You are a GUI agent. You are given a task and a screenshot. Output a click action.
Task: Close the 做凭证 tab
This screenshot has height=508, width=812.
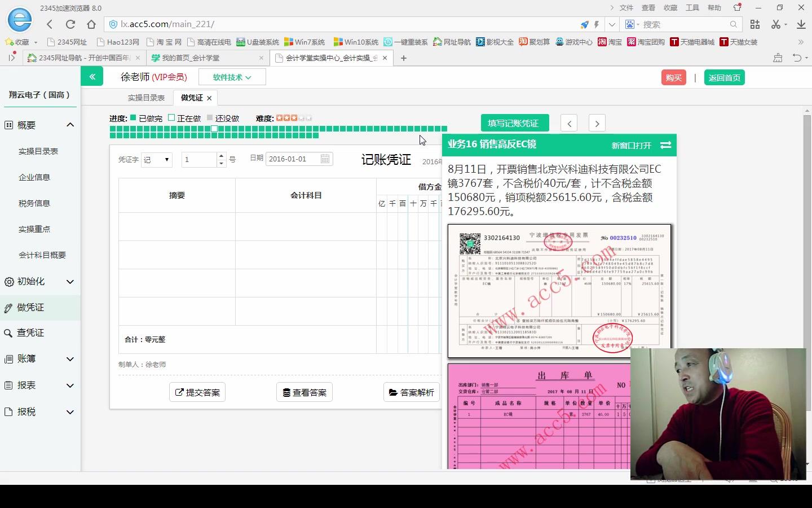click(x=209, y=98)
